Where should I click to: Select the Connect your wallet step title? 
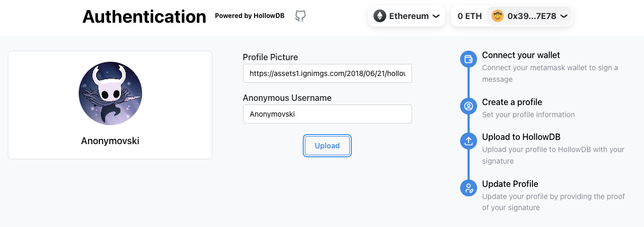point(521,55)
